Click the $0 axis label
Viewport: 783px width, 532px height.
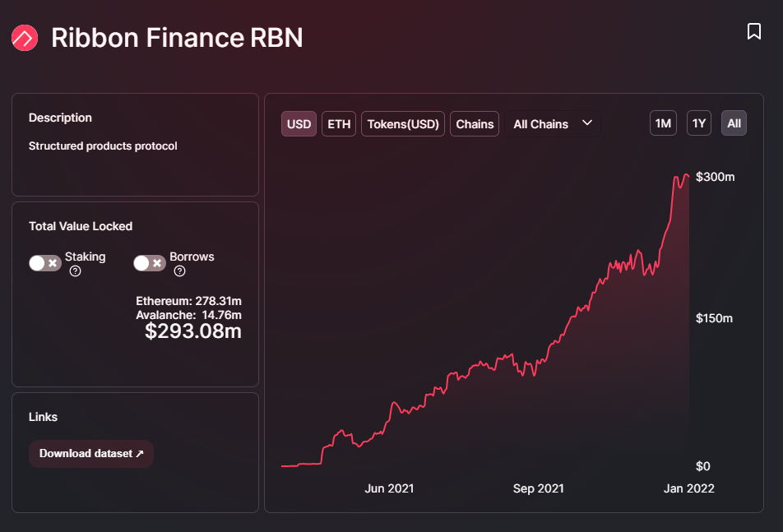pos(702,466)
